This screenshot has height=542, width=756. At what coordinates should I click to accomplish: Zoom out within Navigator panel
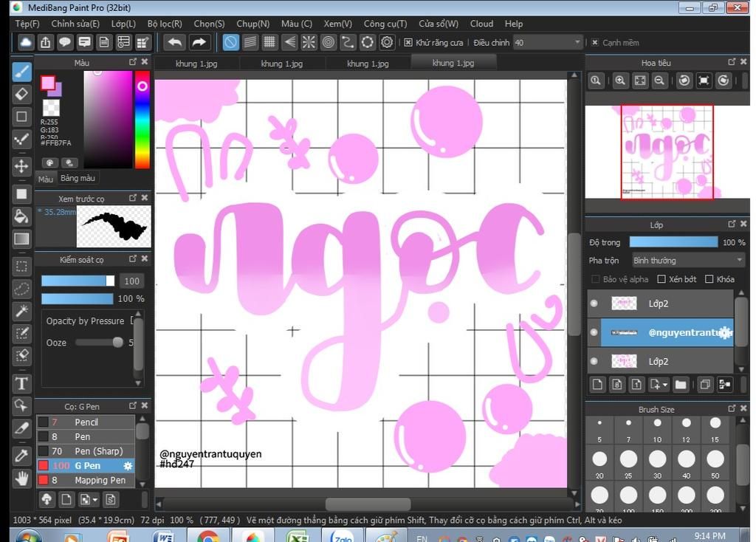pyautogui.click(x=659, y=80)
